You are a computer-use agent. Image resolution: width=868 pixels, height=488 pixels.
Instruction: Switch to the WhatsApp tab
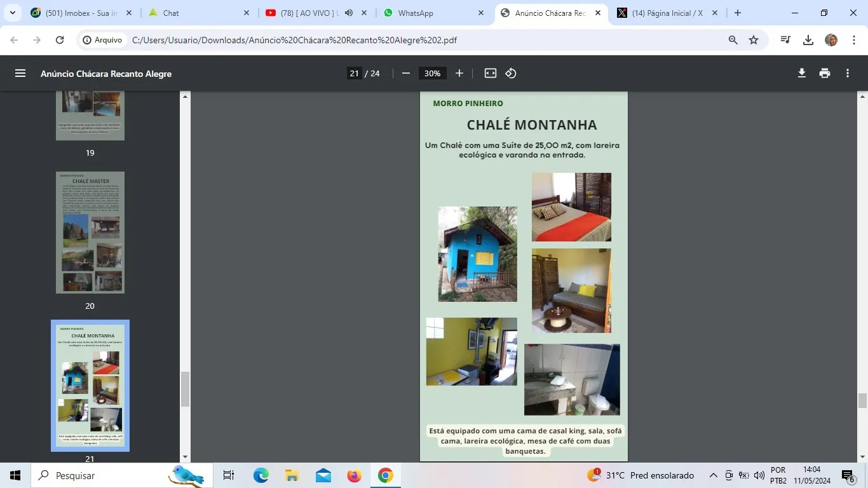[x=431, y=13]
